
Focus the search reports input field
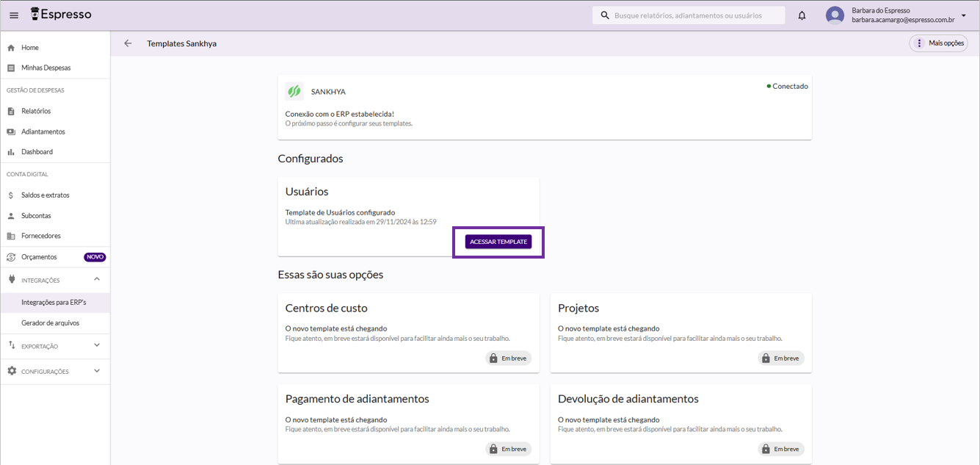tap(689, 15)
